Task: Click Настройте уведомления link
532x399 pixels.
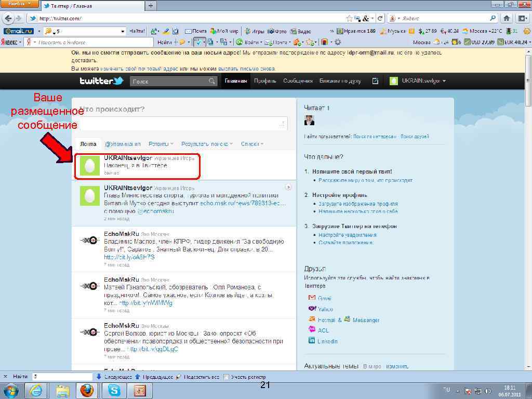Action: (x=348, y=235)
